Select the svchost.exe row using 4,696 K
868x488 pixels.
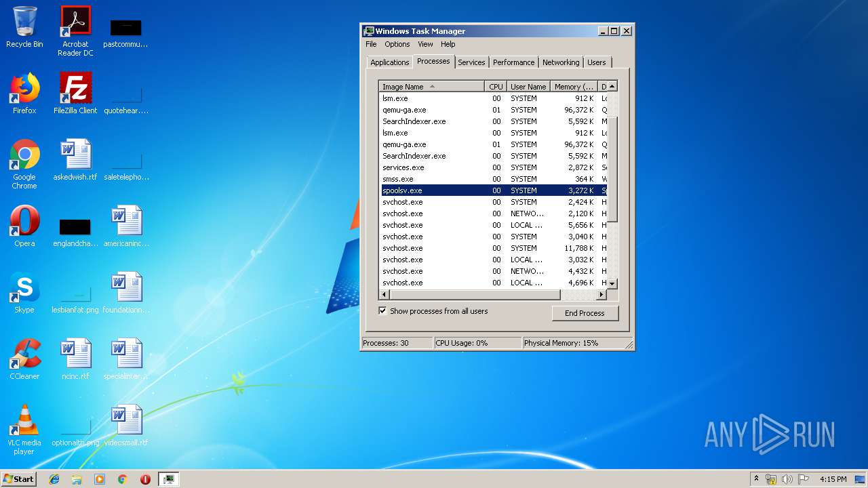[493, 283]
